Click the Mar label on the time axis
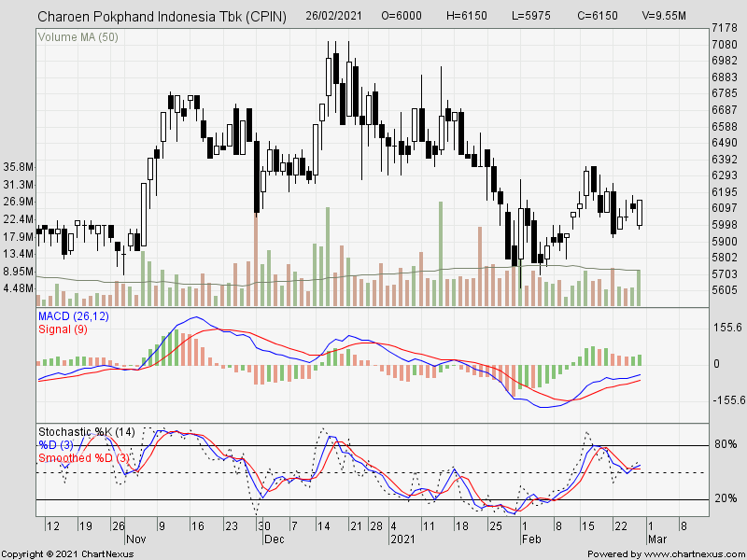 click(x=659, y=538)
